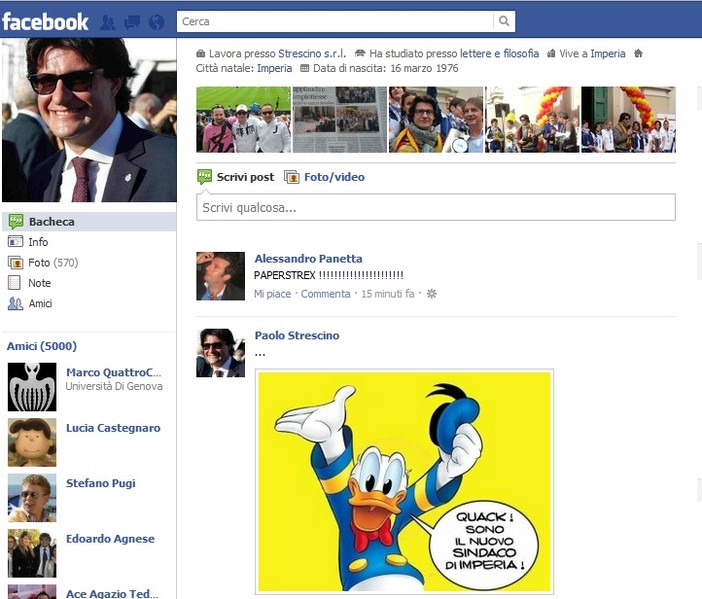Open Lucia Castegnaro friend name
The image size is (702, 599).
[x=113, y=428]
